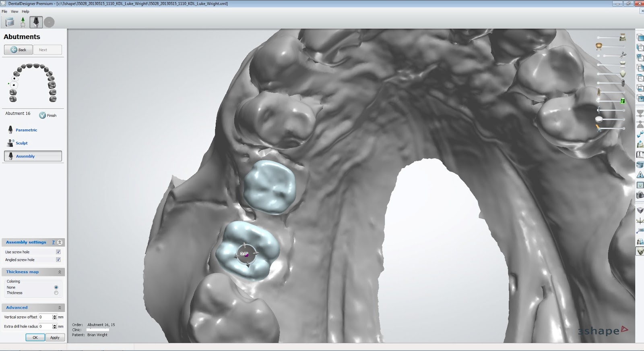The image size is (644, 351).
Task: Click the warning triangle icon in right toolbar
Action: pyautogui.click(x=640, y=175)
